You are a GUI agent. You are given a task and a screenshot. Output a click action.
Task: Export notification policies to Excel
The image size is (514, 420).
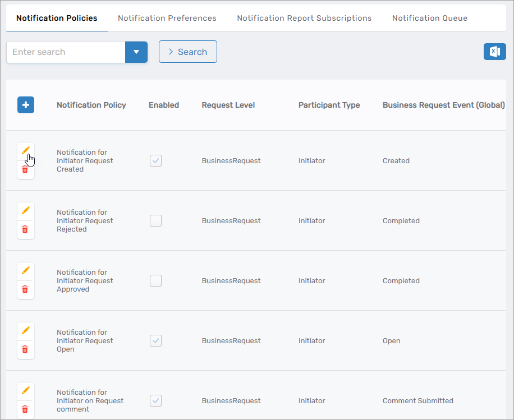pos(494,51)
